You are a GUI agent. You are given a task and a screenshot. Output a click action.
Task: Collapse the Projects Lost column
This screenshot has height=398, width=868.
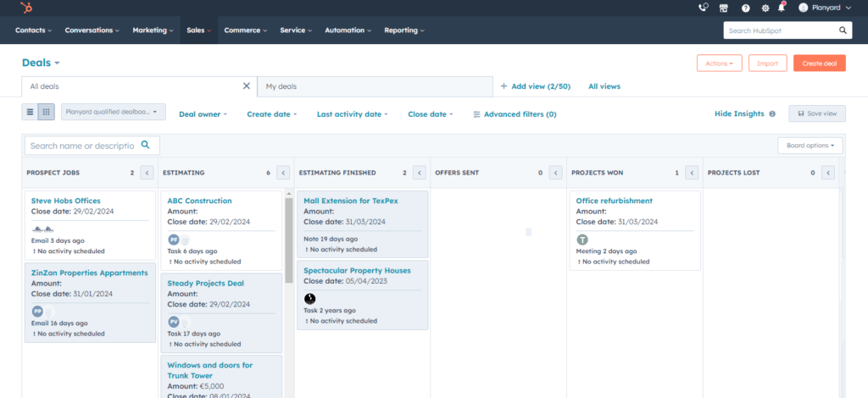(827, 173)
